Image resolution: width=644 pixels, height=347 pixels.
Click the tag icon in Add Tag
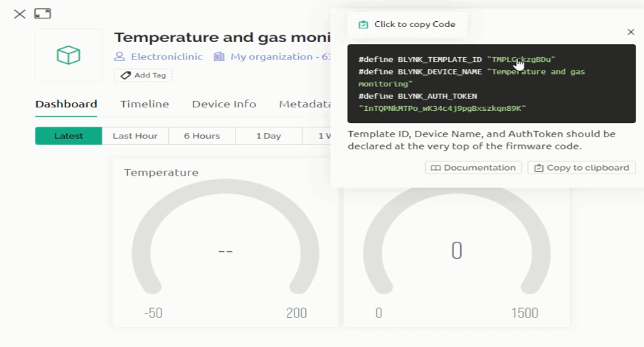(126, 75)
